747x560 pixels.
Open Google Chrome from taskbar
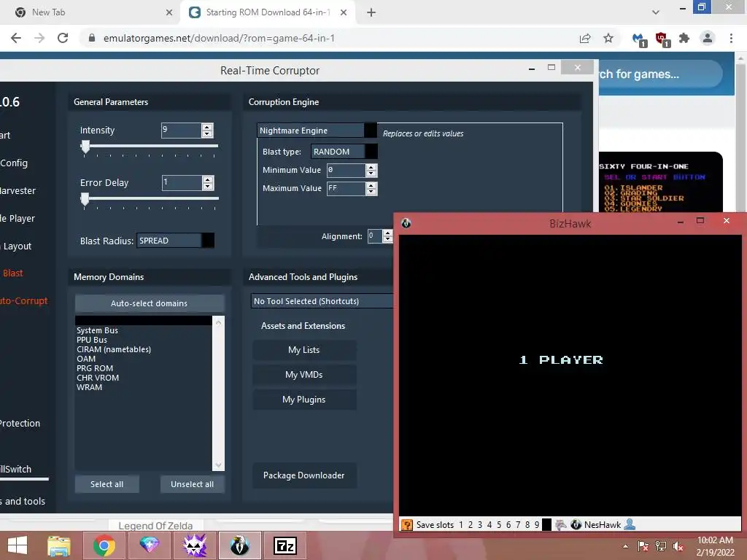(x=104, y=545)
